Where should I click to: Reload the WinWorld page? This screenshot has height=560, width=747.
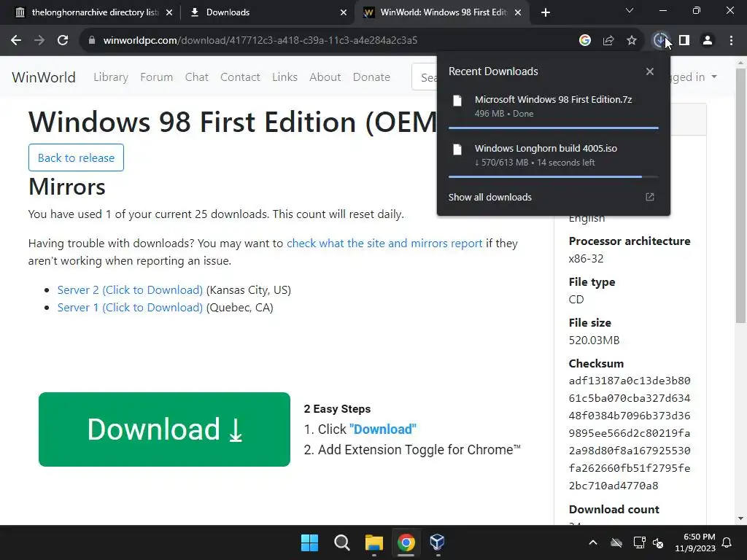point(63,41)
